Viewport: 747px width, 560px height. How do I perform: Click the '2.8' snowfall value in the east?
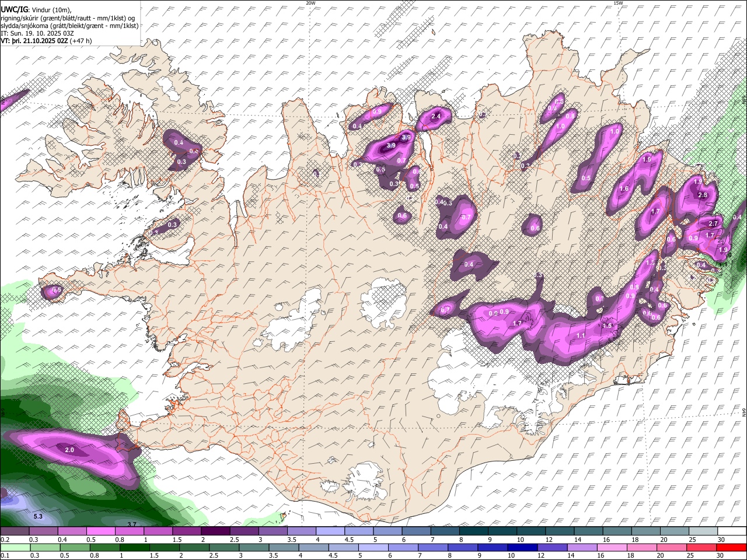point(703,195)
